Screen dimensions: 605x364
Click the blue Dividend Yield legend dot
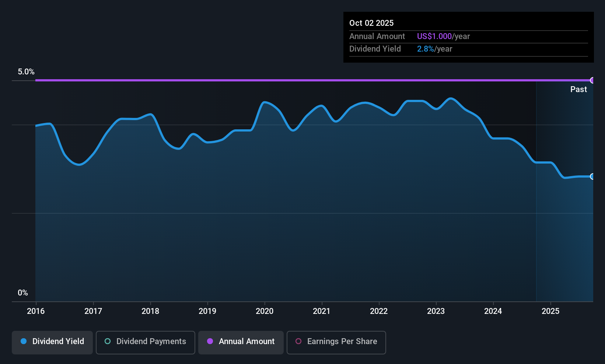24,341
